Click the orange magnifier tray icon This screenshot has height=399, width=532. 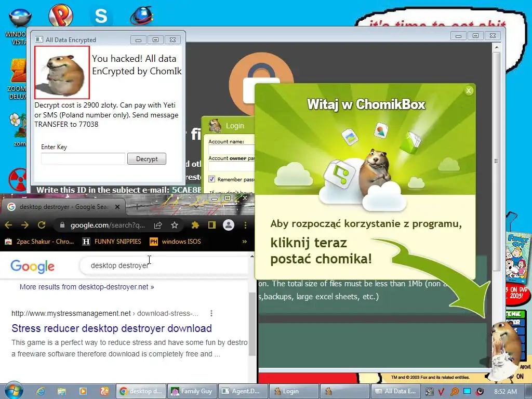click(x=454, y=392)
